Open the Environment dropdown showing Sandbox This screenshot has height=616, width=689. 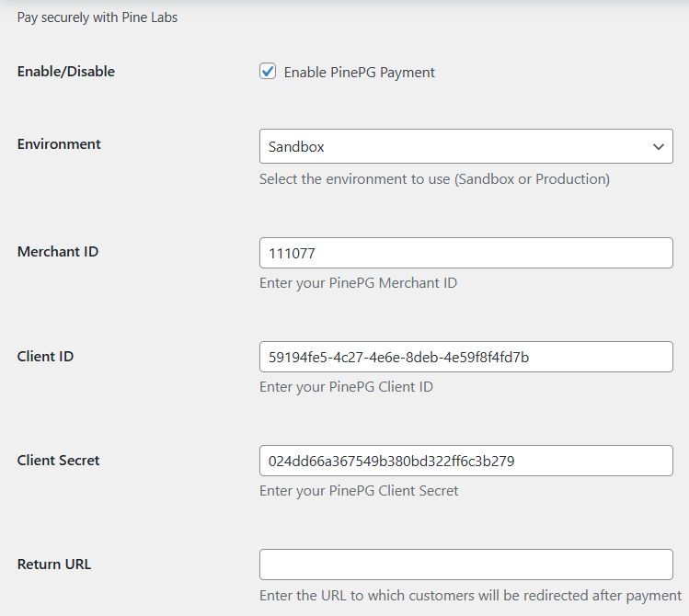point(465,146)
